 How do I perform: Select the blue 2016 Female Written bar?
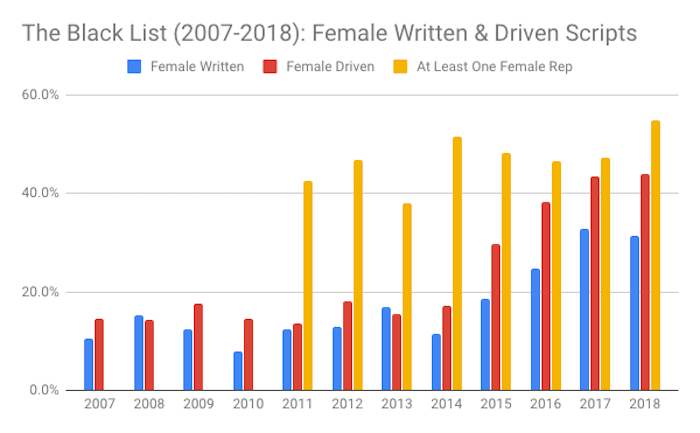click(x=535, y=329)
